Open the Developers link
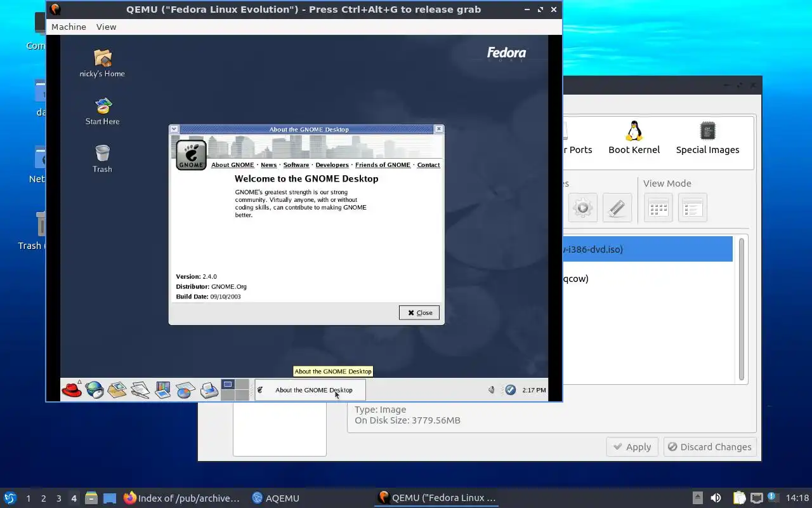812x508 pixels. (332, 165)
